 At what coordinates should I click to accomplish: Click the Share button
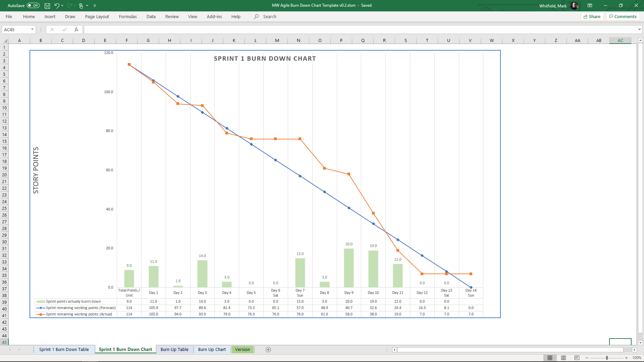[x=592, y=16]
